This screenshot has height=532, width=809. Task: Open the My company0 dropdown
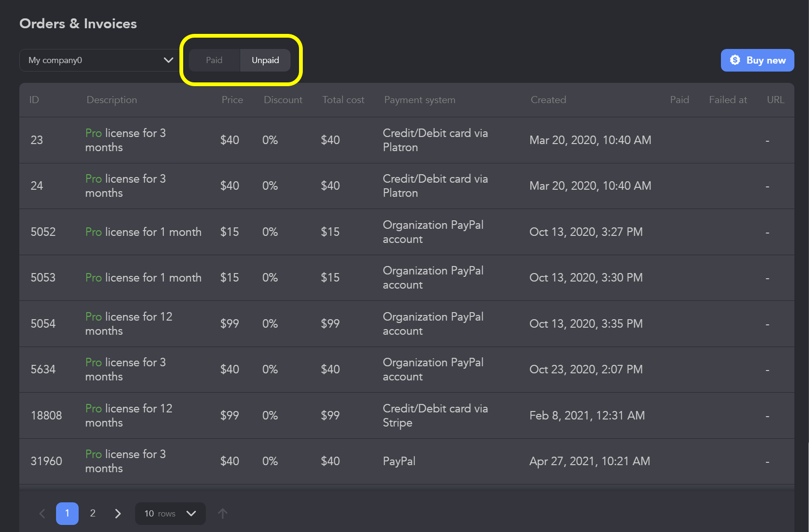click(x=94, y=60)
